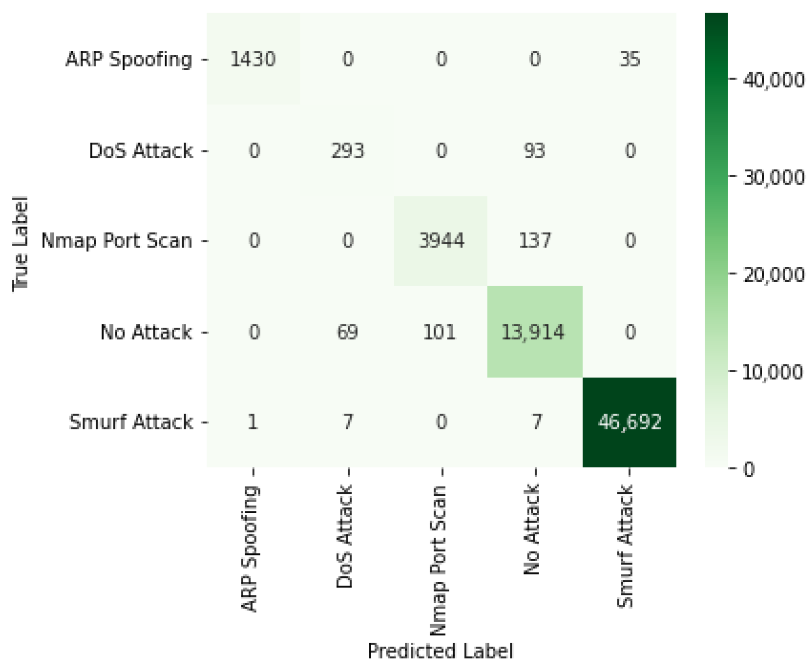The image size is (812, 667).
Task: Click the 40,000 colorbar tick label
Action: [774, 80]
